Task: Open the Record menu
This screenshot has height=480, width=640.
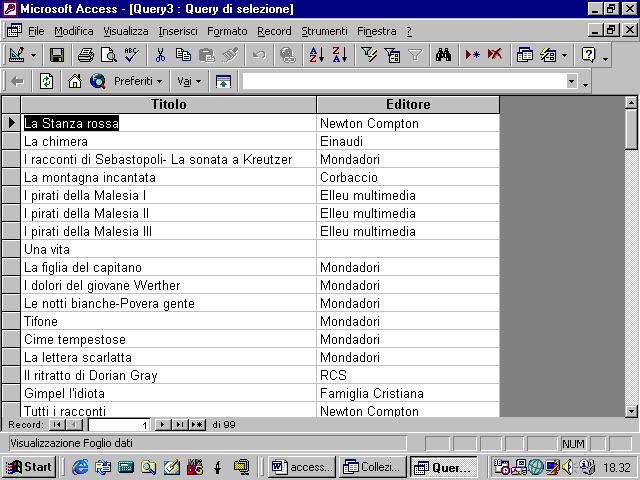Action: [x=274, y=31]
